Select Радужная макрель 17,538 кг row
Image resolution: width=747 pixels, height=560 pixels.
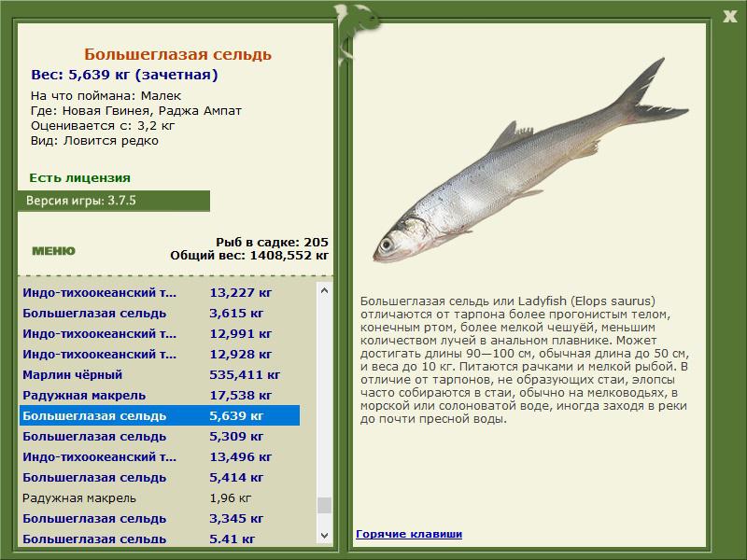(160, 395)
